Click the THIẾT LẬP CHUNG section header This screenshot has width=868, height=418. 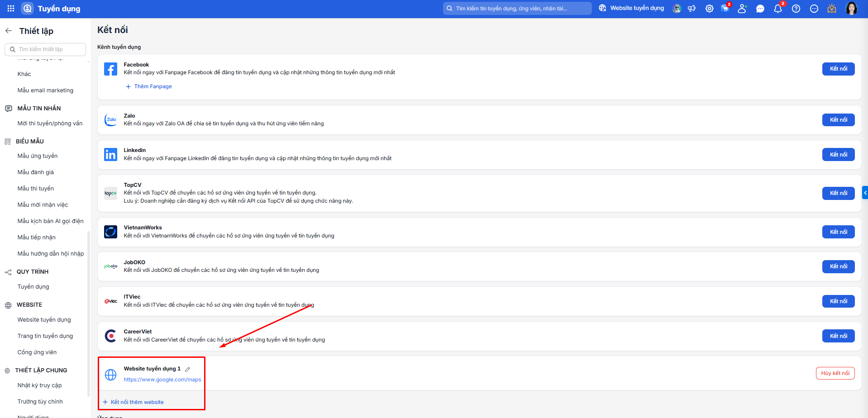41,370
